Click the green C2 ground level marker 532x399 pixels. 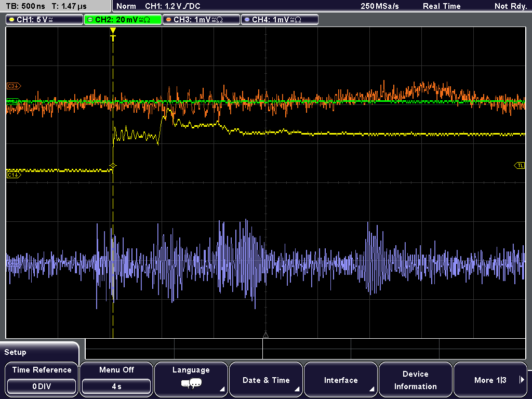pyautogui.click(x=13, y=101)
